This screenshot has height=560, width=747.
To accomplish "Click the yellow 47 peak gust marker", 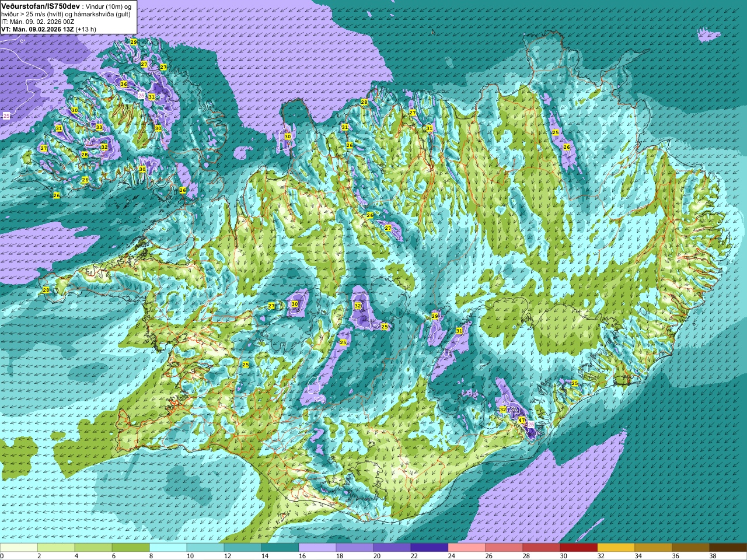I will coord(521,420).
